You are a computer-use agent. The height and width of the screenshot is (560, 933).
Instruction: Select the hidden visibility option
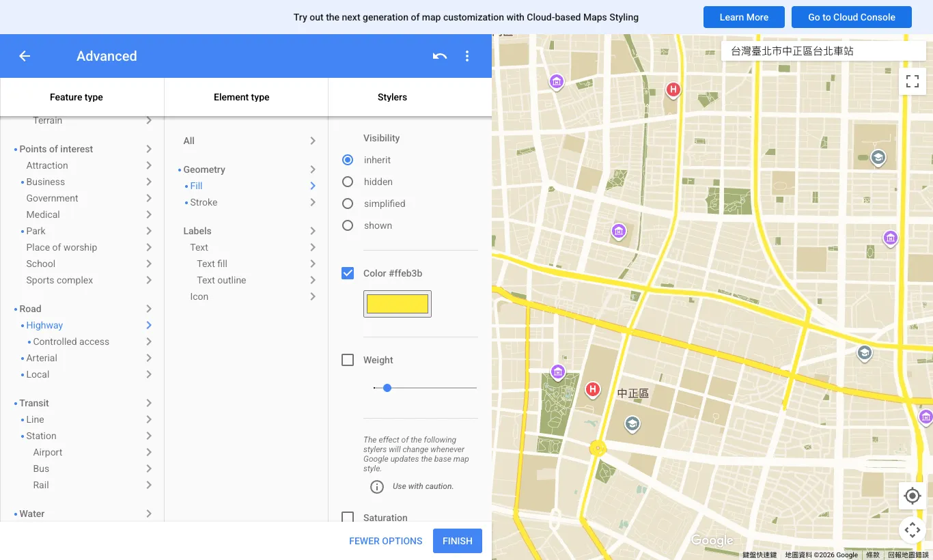pyautogui.click(x=348, y=182)
